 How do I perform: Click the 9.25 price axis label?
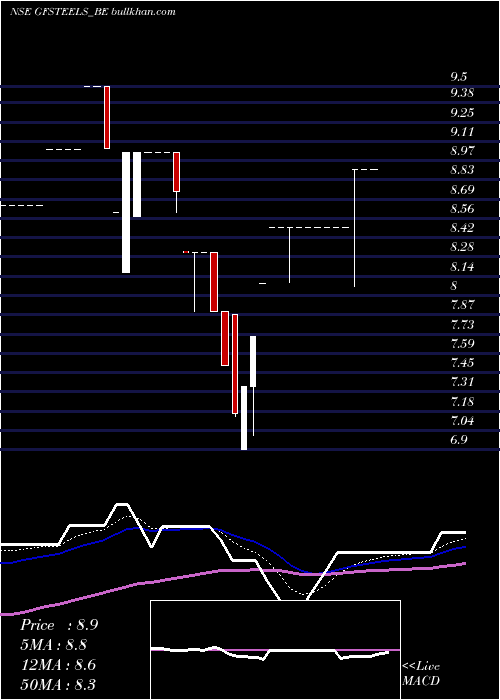462,112
